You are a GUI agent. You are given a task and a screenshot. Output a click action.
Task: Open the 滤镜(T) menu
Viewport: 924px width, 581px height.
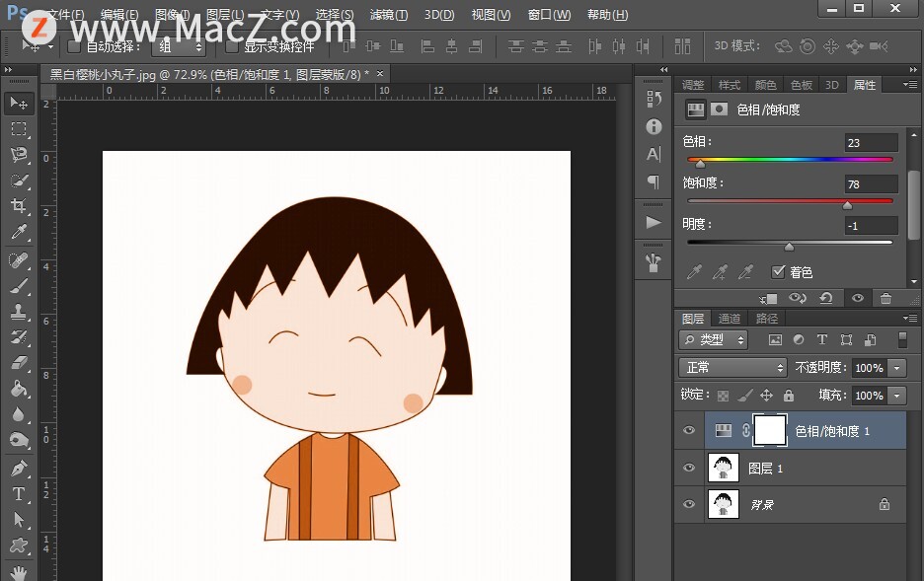click(x=389, y=15)
